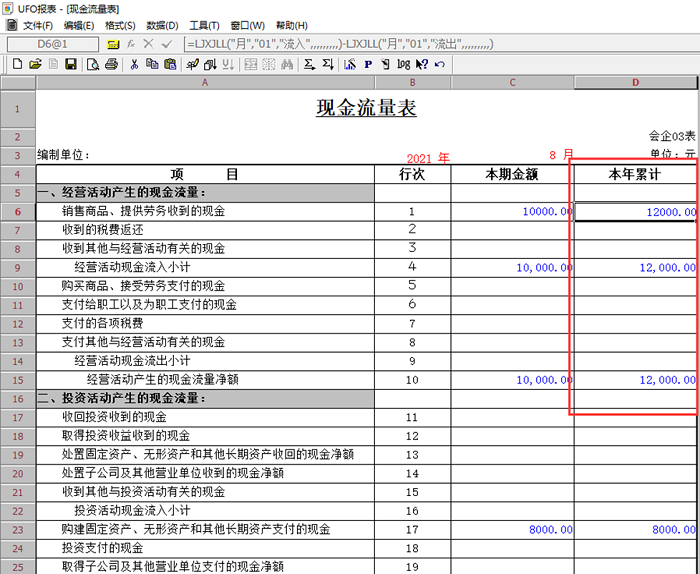Click the blue P icon
The width and height of the screenshot is (700, 574).
click(x=368, y=64)
